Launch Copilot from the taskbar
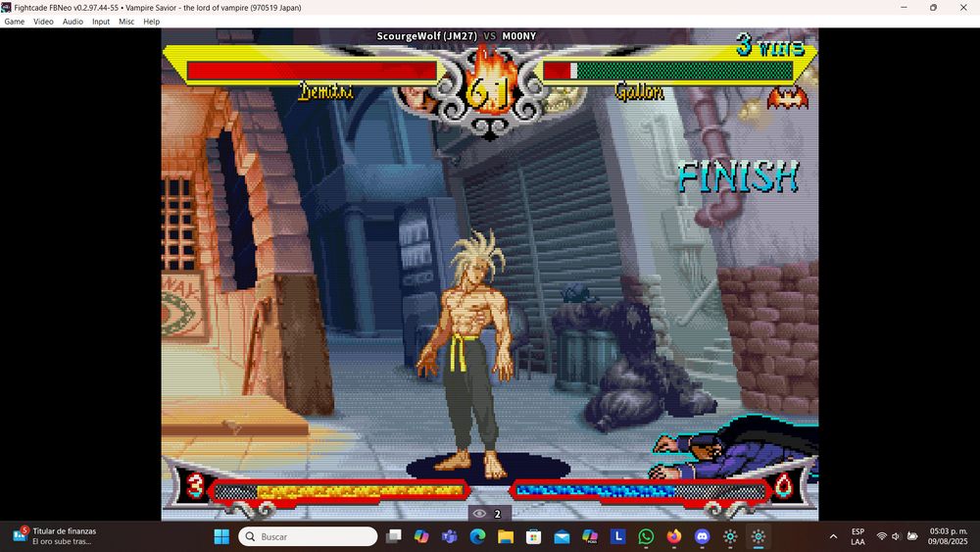The width and height of the screenshot is (980, 552). click(x=421, y=536)
